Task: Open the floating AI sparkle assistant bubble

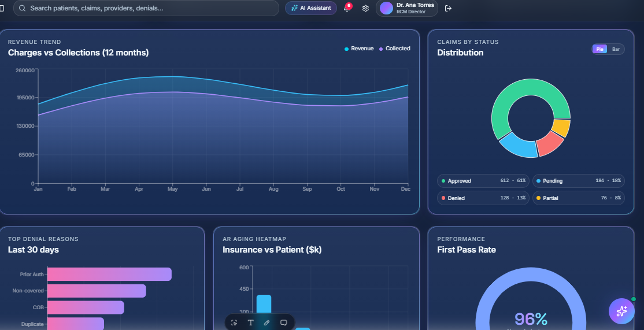Action: click(x=621, y=311)
